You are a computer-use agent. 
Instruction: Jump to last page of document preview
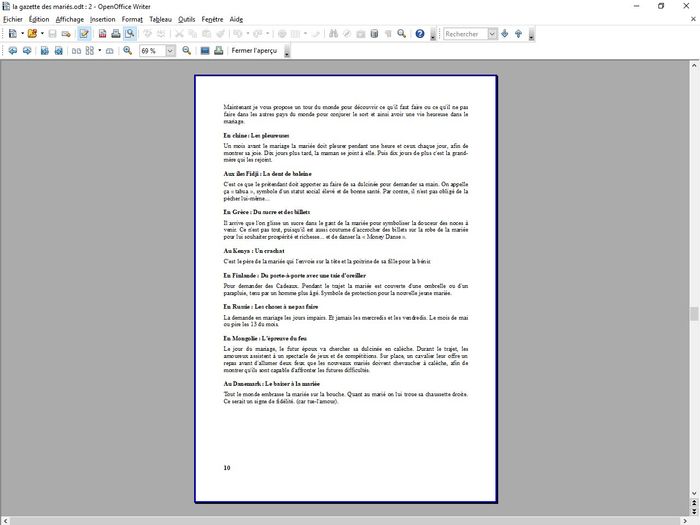(x=58, y=50)
